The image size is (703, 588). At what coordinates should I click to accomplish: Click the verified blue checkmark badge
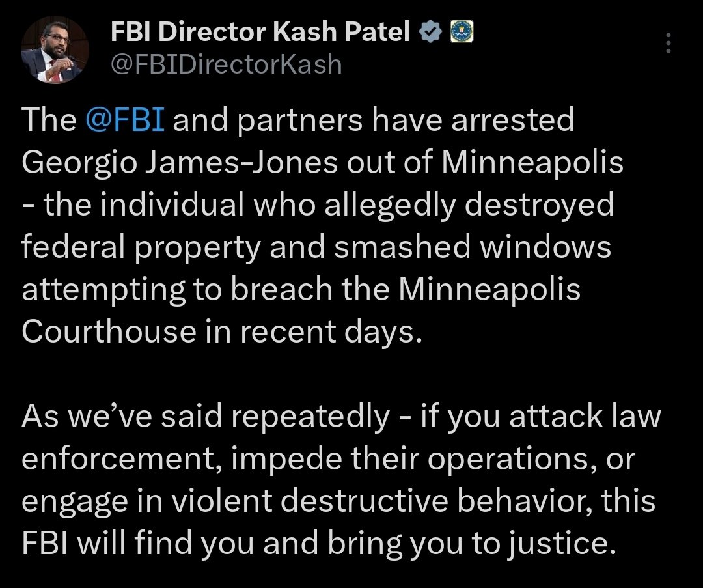click(430, 31)
